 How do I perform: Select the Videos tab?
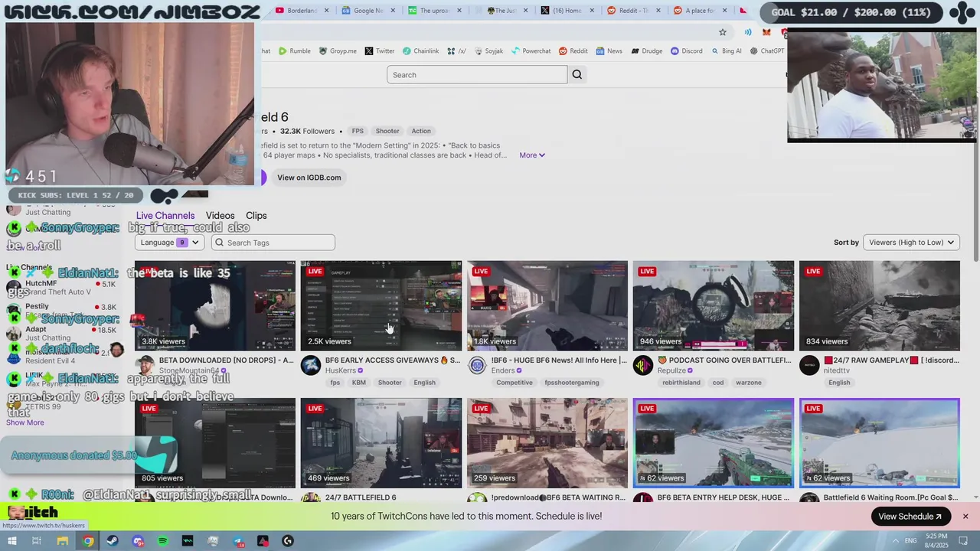(220, 216)
